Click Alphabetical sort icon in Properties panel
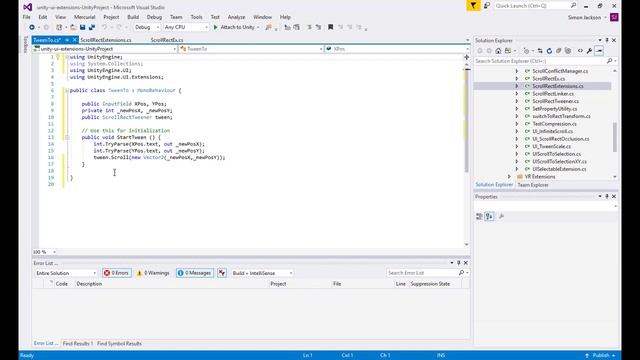Screen dimensions: 640x360 489,216
